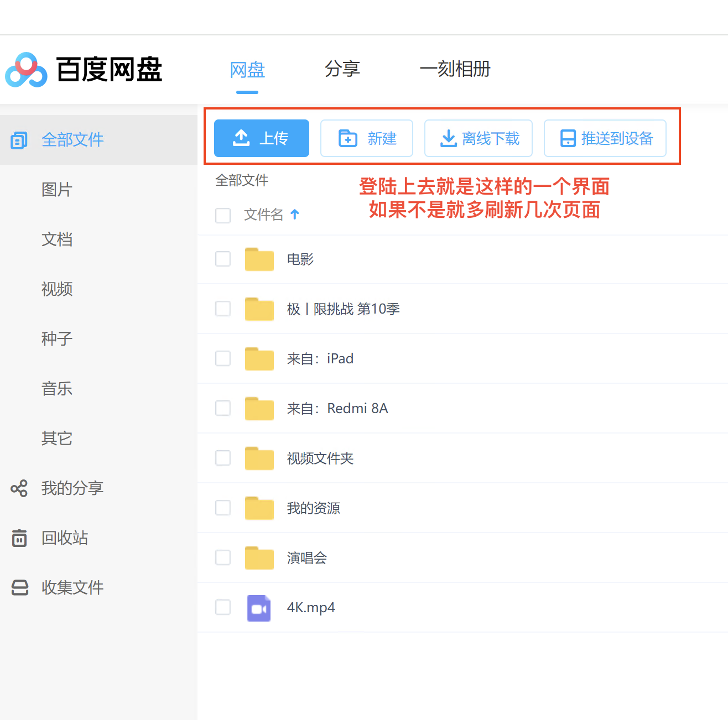728x720 pixels.
Task: Open the folder named 电影
Action: coord(300,259)
